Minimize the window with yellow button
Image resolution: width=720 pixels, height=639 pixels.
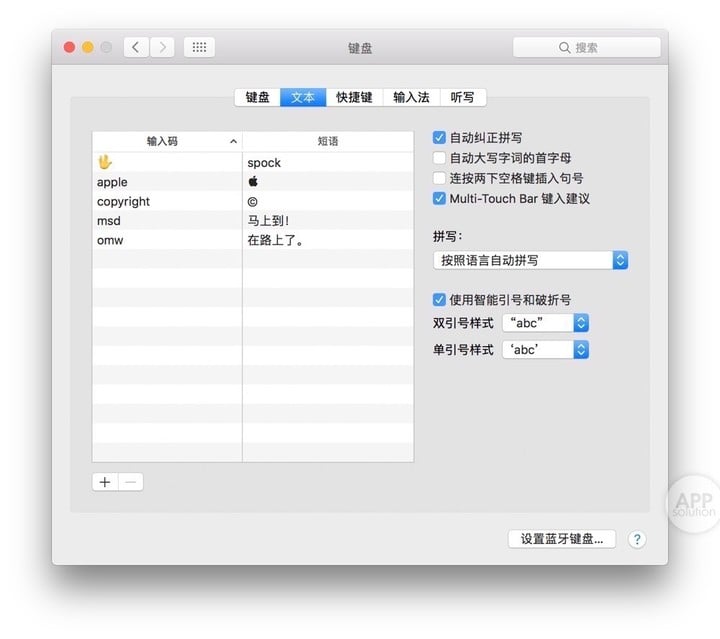click(88, 47)
